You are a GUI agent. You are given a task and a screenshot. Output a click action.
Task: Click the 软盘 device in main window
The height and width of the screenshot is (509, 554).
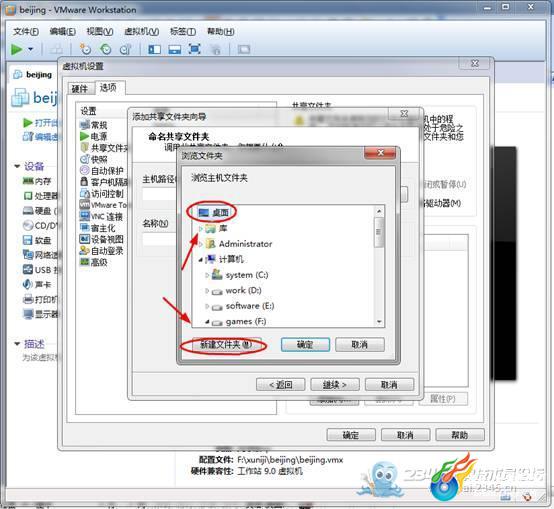(x=37, y=241)
